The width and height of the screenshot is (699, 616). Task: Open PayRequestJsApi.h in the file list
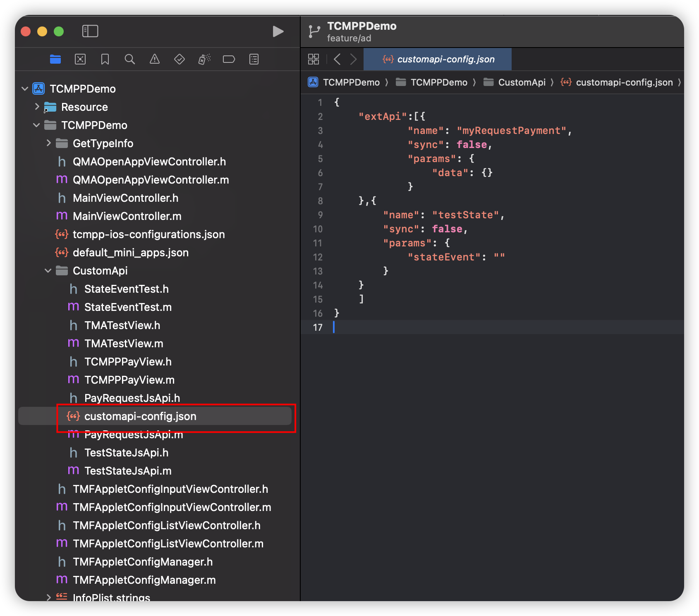[x=132, y=398]
